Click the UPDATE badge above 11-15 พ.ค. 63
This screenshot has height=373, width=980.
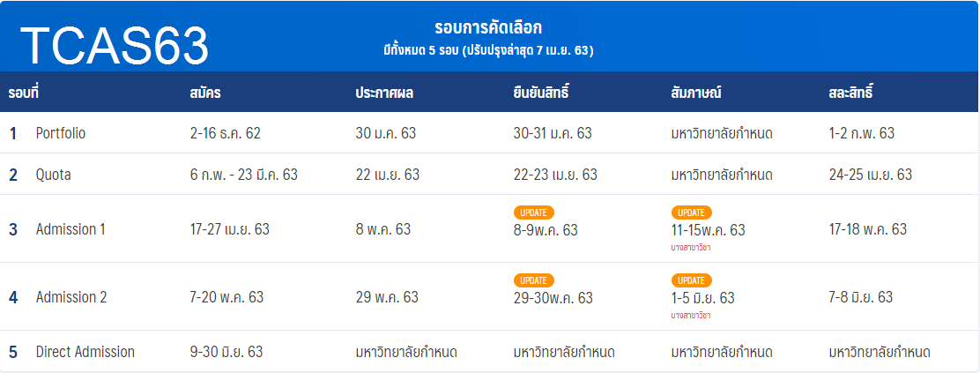coord(691,213)
